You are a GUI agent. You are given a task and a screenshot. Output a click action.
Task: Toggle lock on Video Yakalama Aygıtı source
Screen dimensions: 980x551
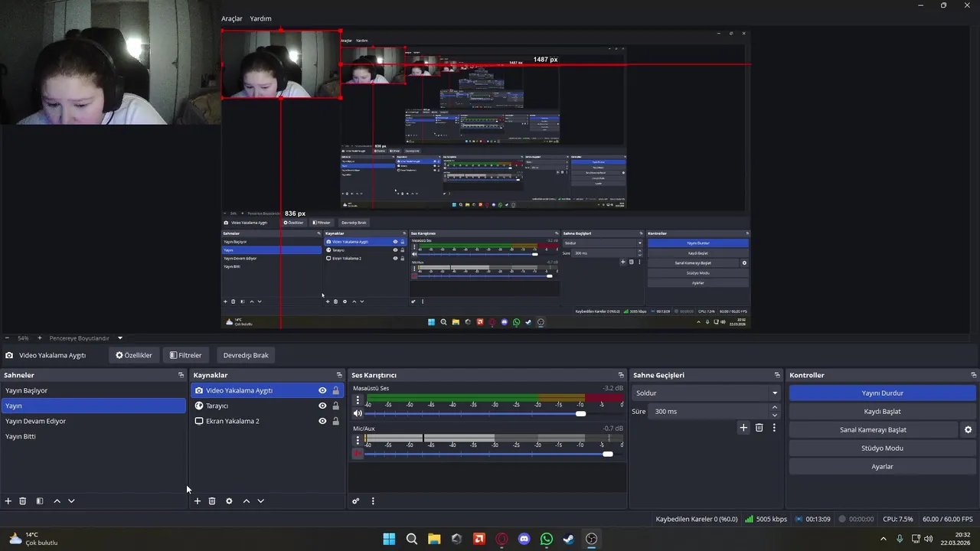(x=335, y=390)
